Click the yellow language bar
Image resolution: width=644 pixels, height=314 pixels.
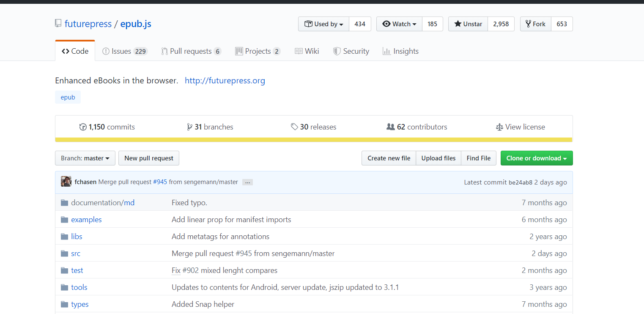[314, 140]
